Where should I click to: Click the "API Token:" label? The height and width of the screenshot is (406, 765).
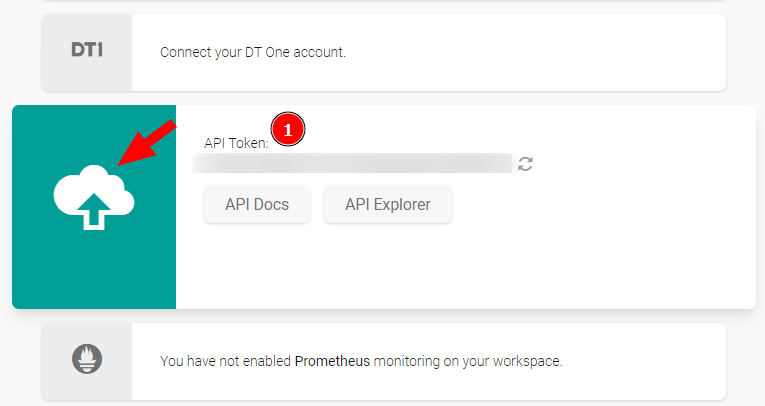pyautogui.click(x=236, y=143)
